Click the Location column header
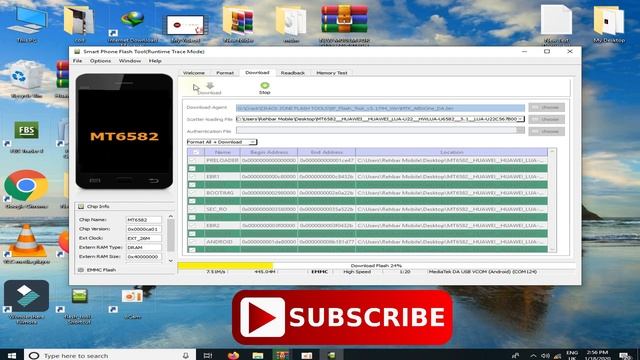 [x=451, y=152]
